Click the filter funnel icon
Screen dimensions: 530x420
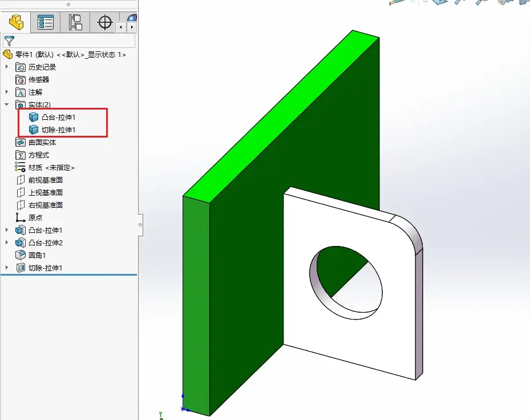[x=9, y=41]
